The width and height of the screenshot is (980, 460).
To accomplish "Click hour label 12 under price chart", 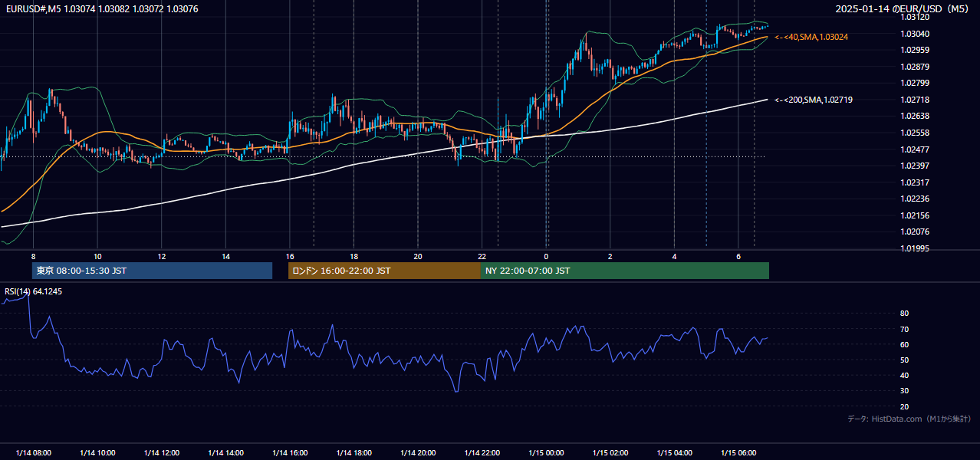I will 161,256.
